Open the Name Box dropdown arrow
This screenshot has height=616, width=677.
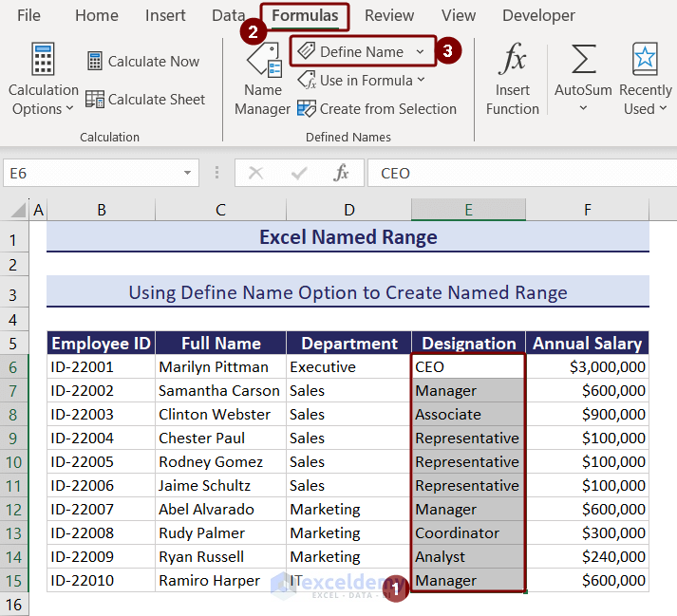pos(188,173)
